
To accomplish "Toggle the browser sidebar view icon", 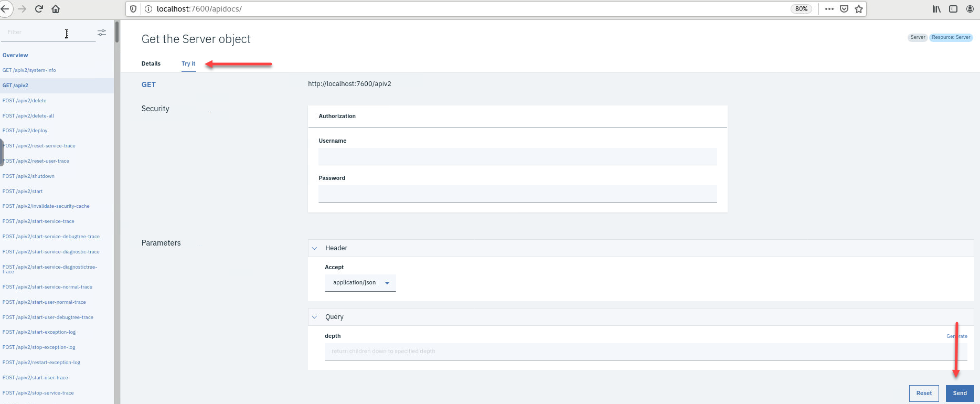I will pos(953,9).
